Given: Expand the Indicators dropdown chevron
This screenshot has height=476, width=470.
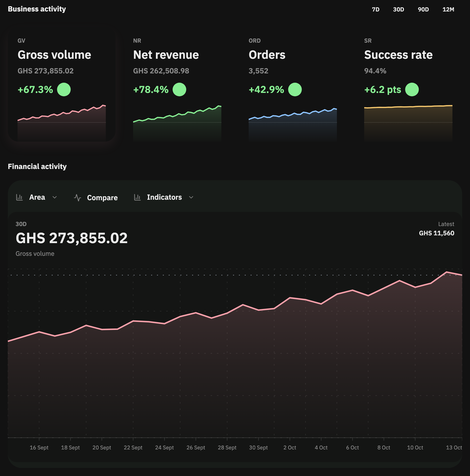Looking at the screenshot, I should pyautogui.click(x=191, y=197).
